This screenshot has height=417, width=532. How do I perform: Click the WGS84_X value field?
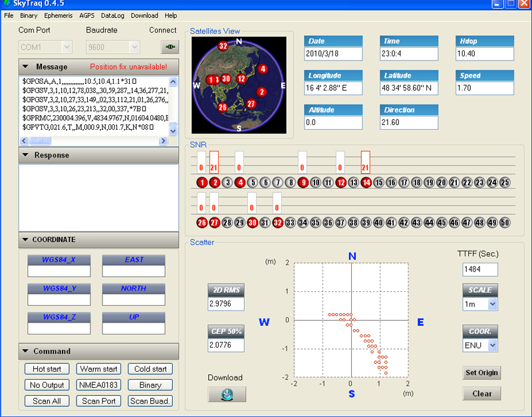(x=59, y=271)
